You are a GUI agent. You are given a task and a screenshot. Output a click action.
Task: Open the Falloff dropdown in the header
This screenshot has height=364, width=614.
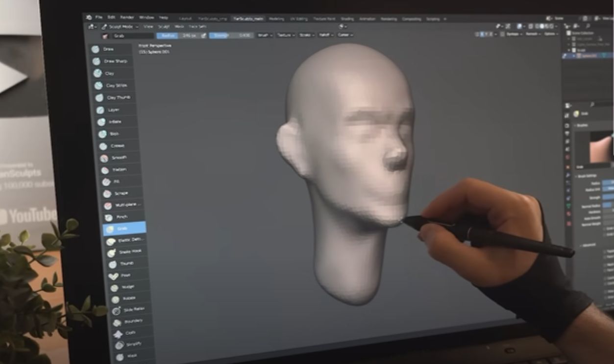[326, 35]
